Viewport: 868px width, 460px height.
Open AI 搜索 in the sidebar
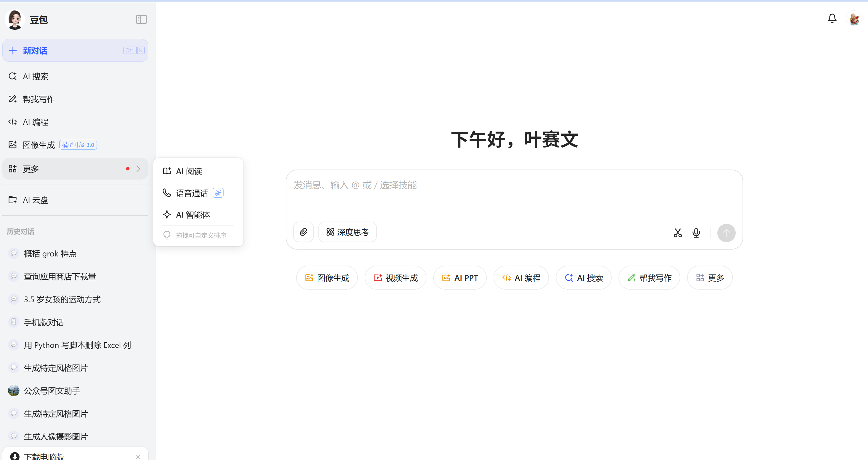click(x=75, y=77)
